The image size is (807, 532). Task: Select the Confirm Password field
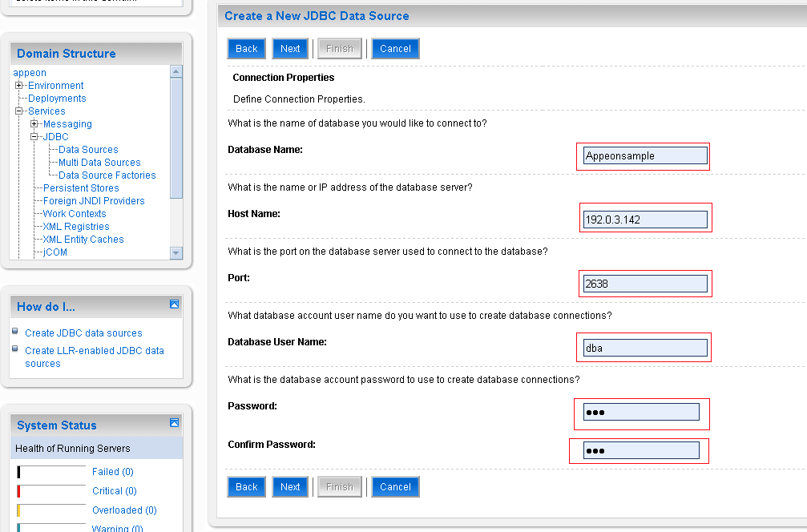(x=641, y=450)
